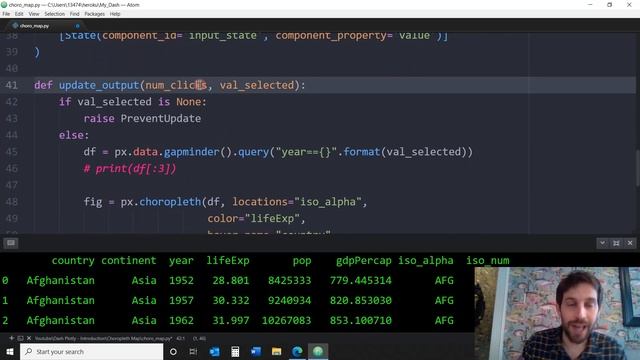The height and width of the screenshot is (360, 640).
Task: Open the Windows Start menu
Action: pyautogui.click(x=10, y=351)
